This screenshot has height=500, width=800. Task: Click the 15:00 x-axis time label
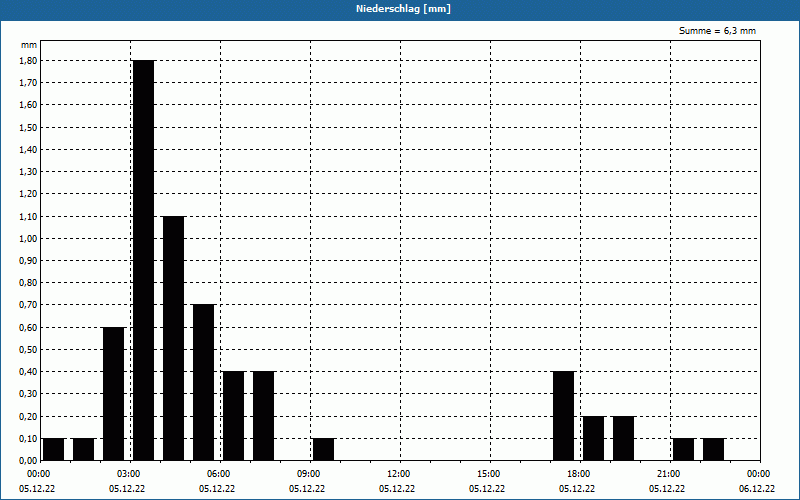(x=489, y=474)
